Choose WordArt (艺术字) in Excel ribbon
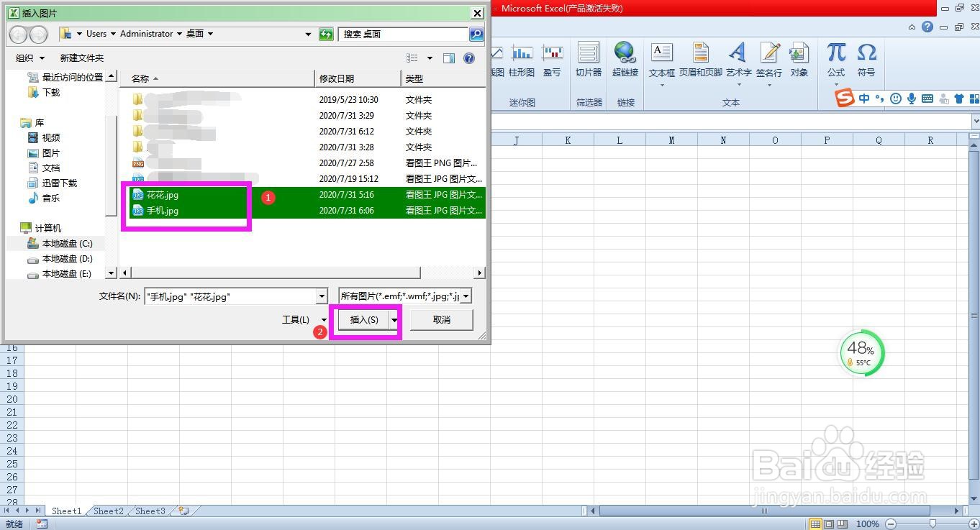Image resolution: width=980 pixels, height=530 pixels. pos(738,59)
